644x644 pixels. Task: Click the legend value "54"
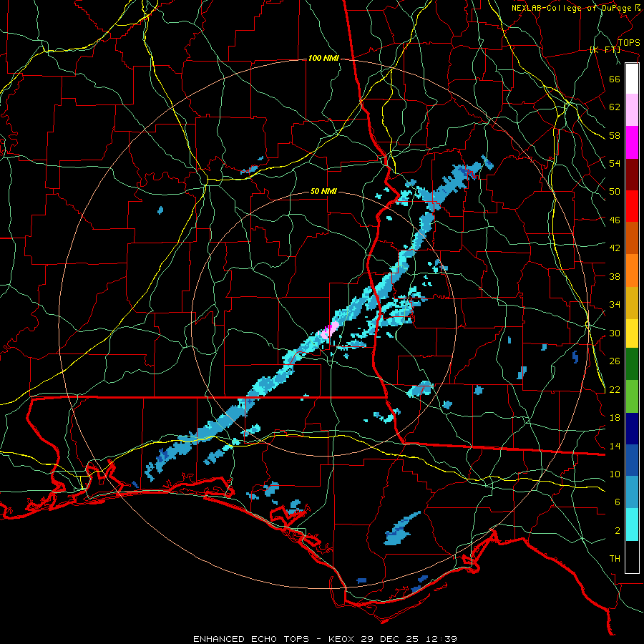[x=615, y=163]
